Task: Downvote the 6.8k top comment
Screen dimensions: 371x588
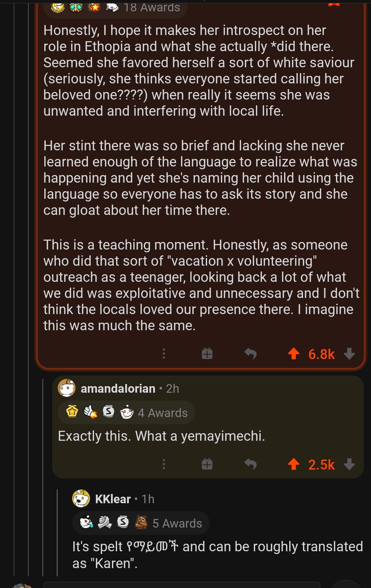Action: [x=349, y=353]
